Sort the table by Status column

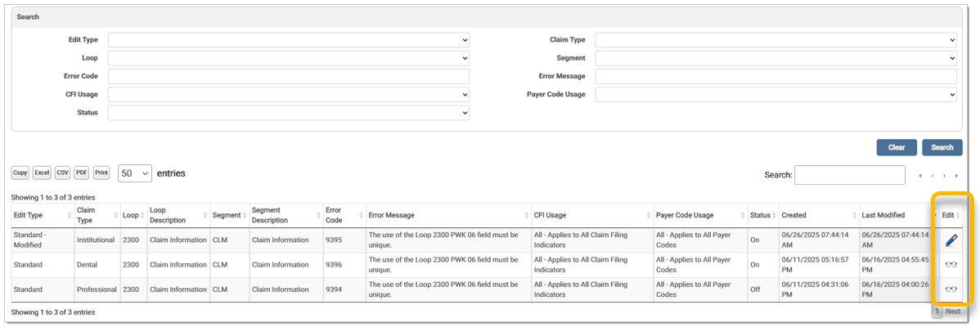pyautogui.click(x=762, y=215)
